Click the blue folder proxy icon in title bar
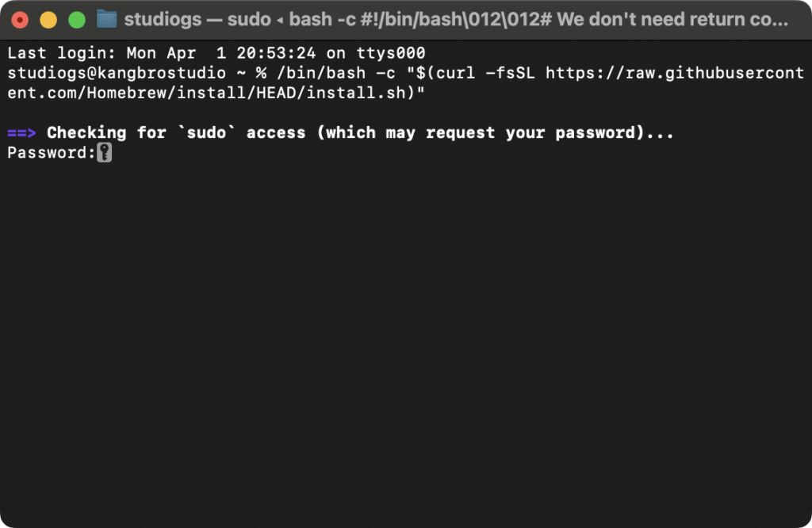 107,20
